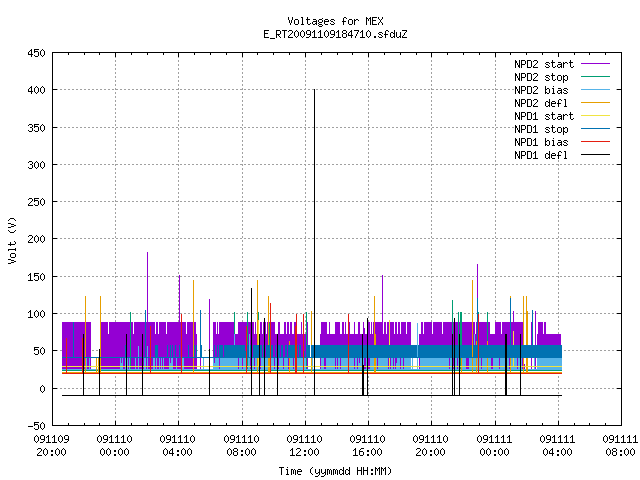Click the 450 y-axis tick label

pos(36,53)
